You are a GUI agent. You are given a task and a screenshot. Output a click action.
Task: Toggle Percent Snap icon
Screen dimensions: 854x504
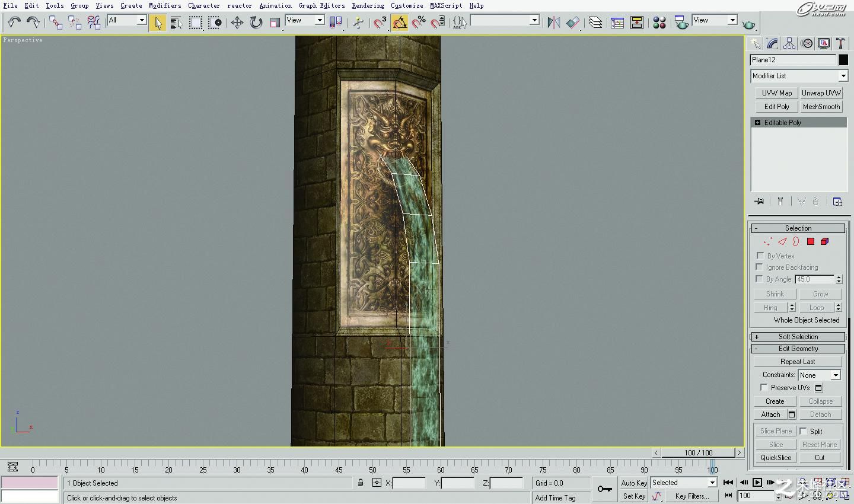419,23
